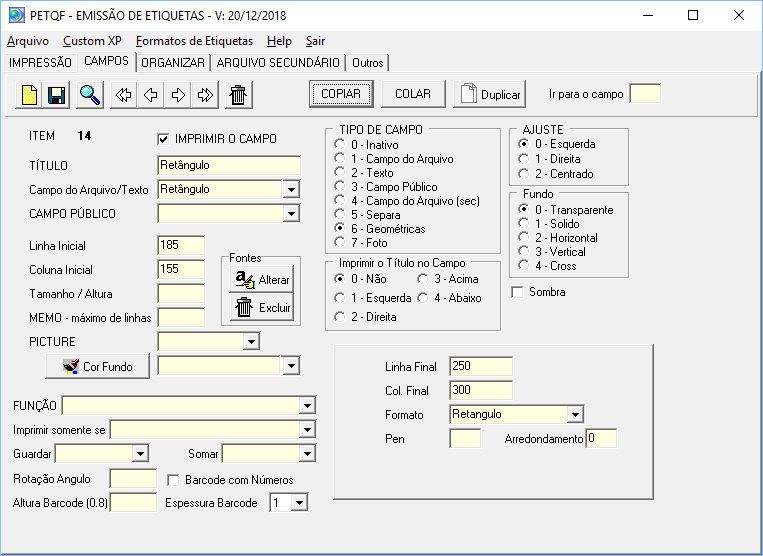The height and width of the screenshot is (556, 763).
Task: Open the Help menu
Action: [x=279, y=41]
